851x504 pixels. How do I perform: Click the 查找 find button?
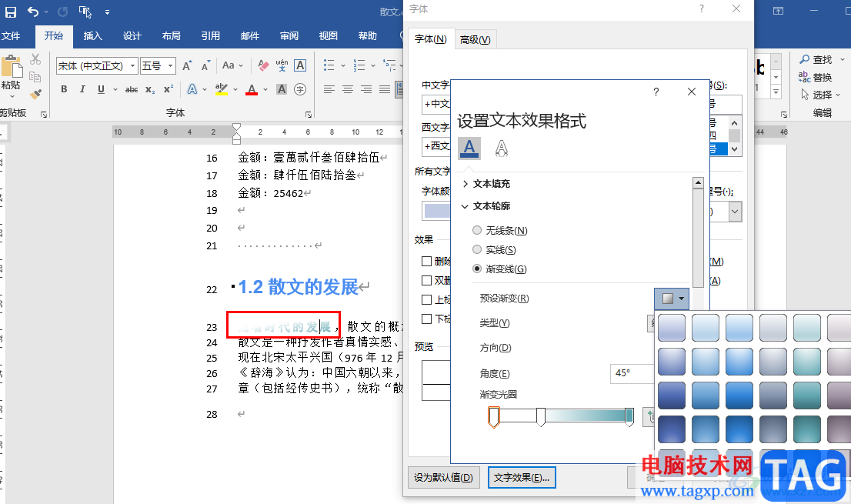click(816, 59)
